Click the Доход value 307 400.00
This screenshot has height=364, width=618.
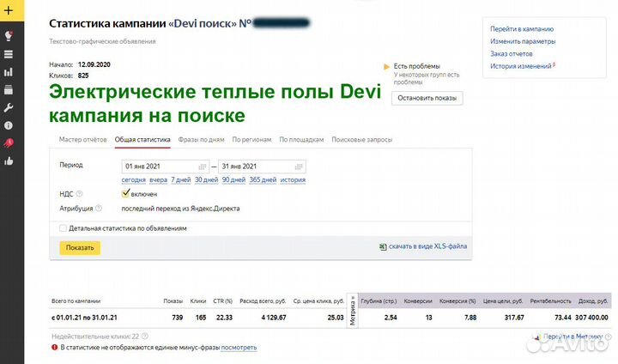coord(591,318)
